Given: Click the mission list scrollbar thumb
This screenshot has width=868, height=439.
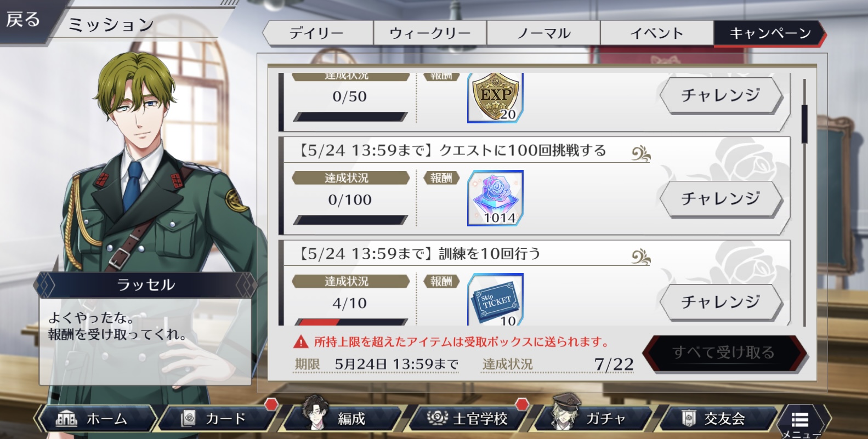Looking at the screenshot, I should tap(804, 124).
